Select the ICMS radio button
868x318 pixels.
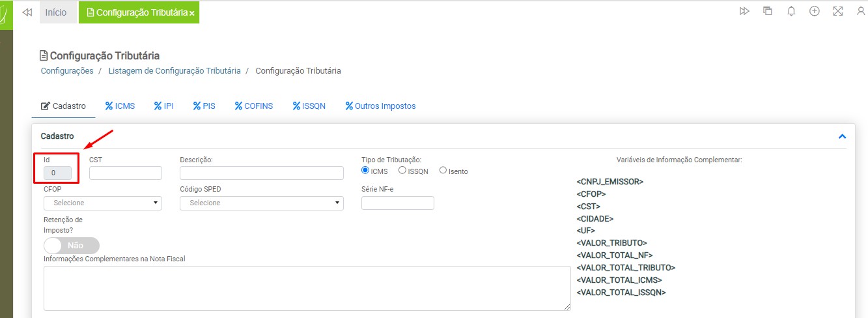[x=365, y=171]
